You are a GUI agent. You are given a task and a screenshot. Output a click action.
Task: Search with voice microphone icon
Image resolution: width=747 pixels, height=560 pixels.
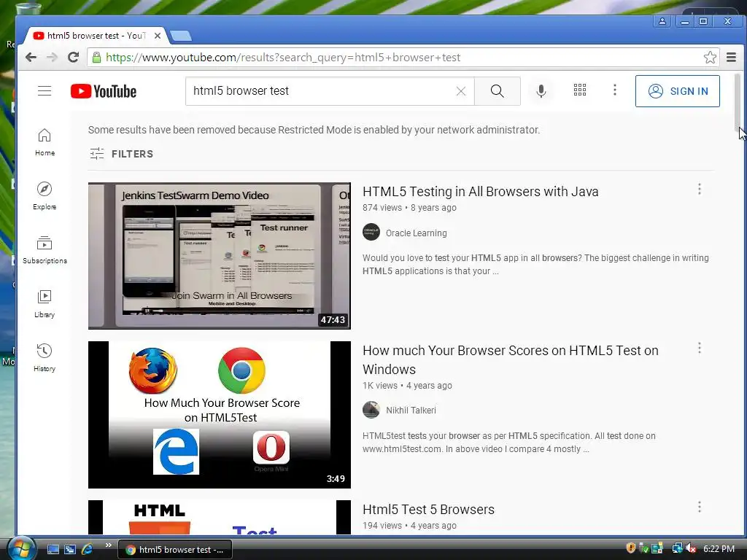coord(541,91)
